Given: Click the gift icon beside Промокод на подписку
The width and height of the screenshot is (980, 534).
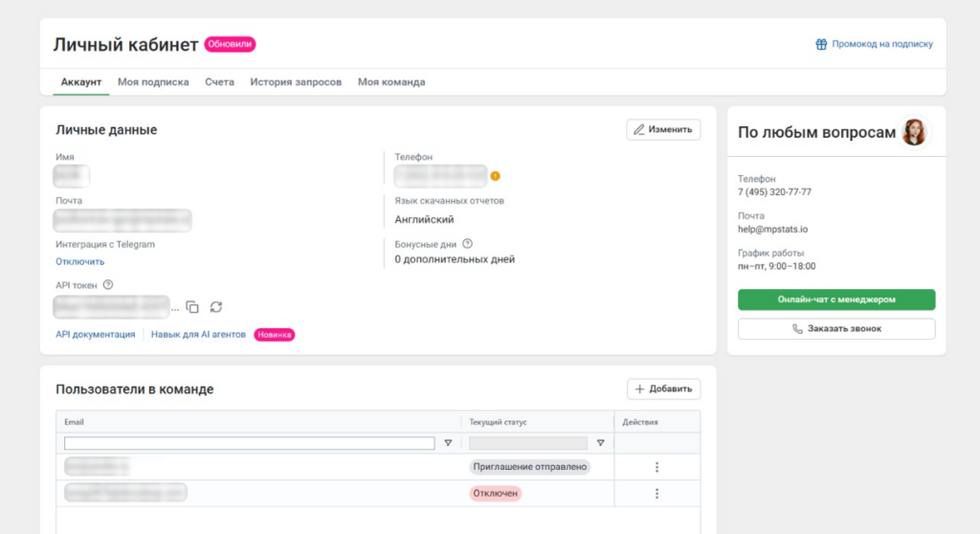Looking at the screenshot, I should coord(821,44).
